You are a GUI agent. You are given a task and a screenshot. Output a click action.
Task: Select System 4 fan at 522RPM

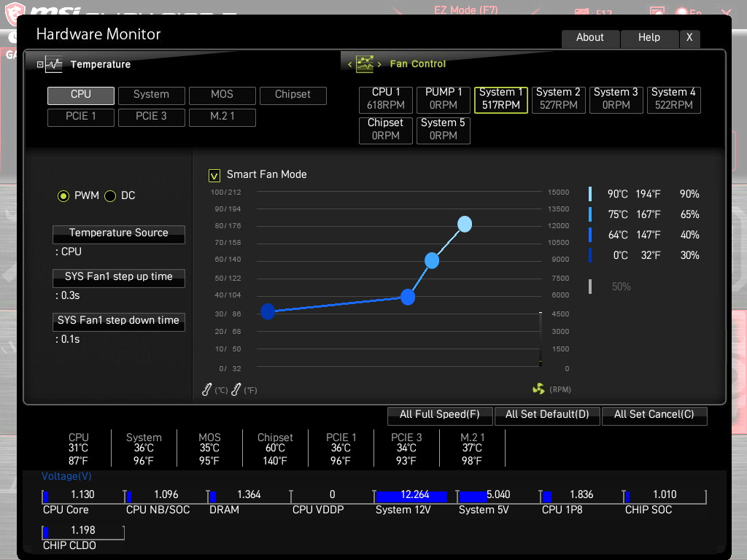tap(673, 99)
